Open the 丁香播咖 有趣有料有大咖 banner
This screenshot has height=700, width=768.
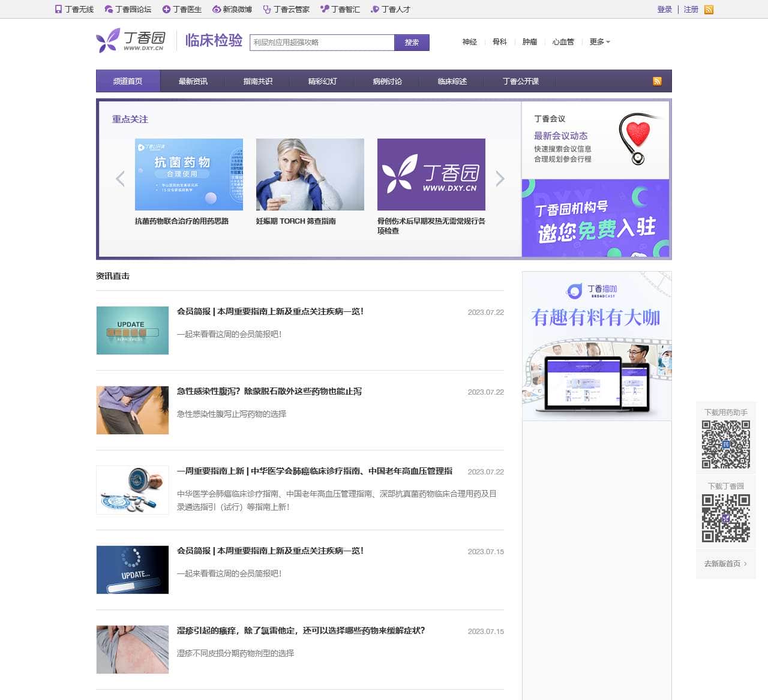597,346
